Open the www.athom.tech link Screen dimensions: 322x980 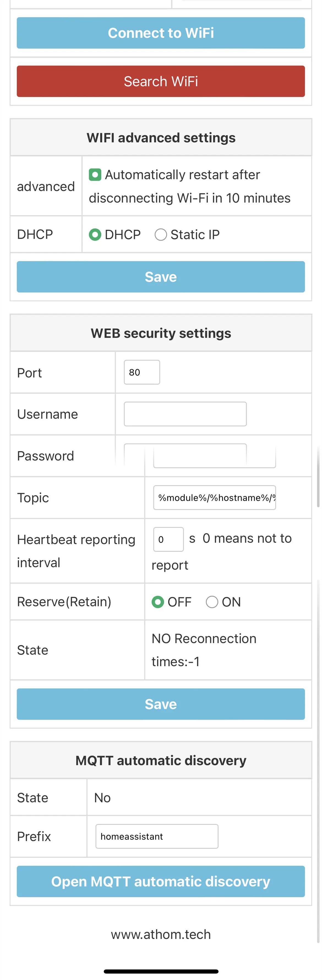pos(161,934)
